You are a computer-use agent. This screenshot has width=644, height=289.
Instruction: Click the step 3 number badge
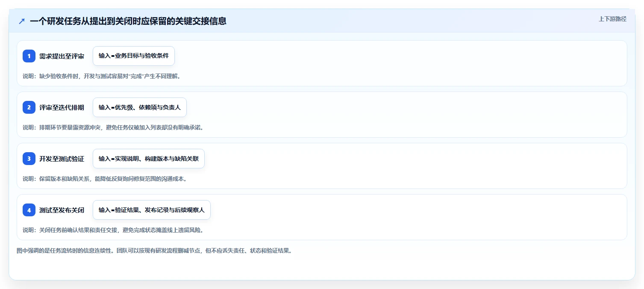point(29,159)
